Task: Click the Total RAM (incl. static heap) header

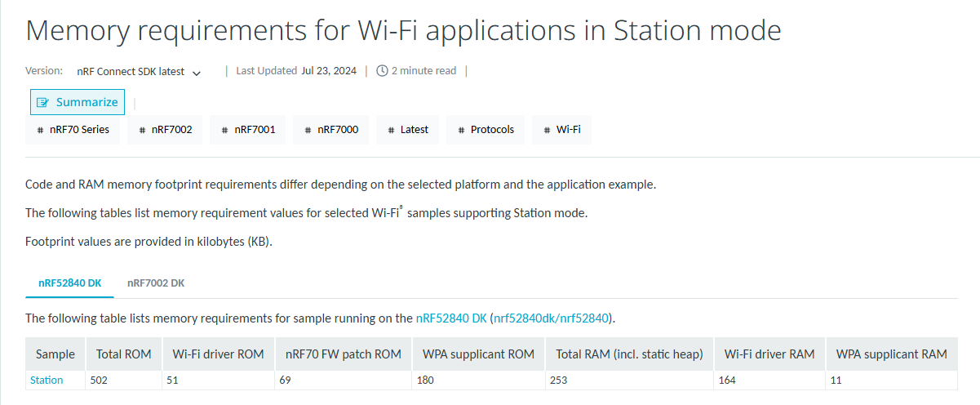Action: tap(630, 354)
